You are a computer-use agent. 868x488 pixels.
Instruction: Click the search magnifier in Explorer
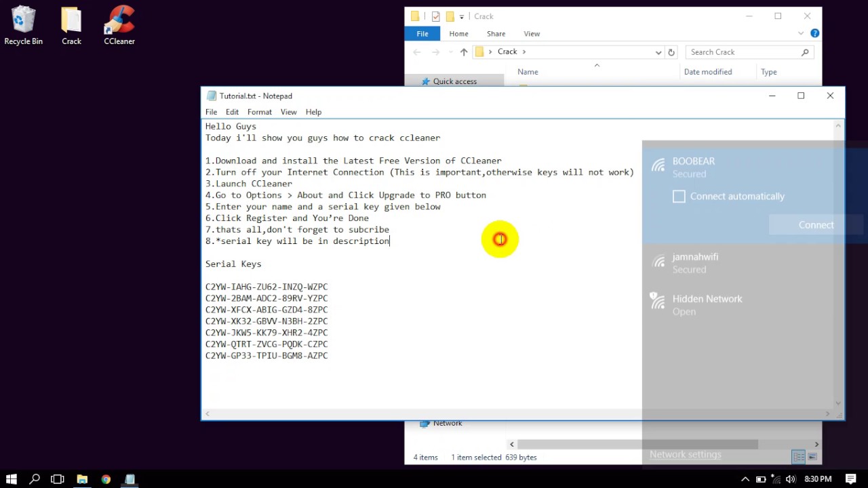click(805, 52)
